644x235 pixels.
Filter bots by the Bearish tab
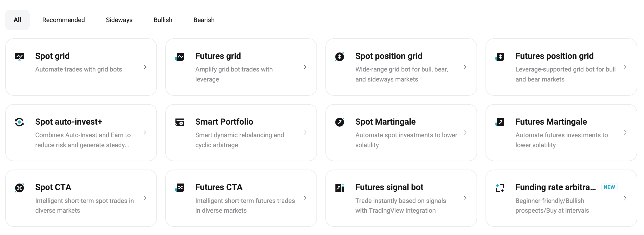(x=204, y=20)
